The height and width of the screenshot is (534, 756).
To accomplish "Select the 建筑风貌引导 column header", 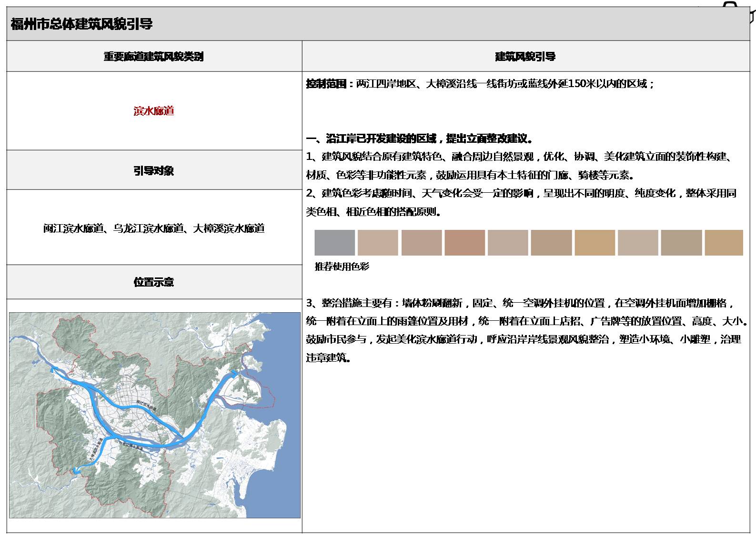I will (x=525, y=57).
